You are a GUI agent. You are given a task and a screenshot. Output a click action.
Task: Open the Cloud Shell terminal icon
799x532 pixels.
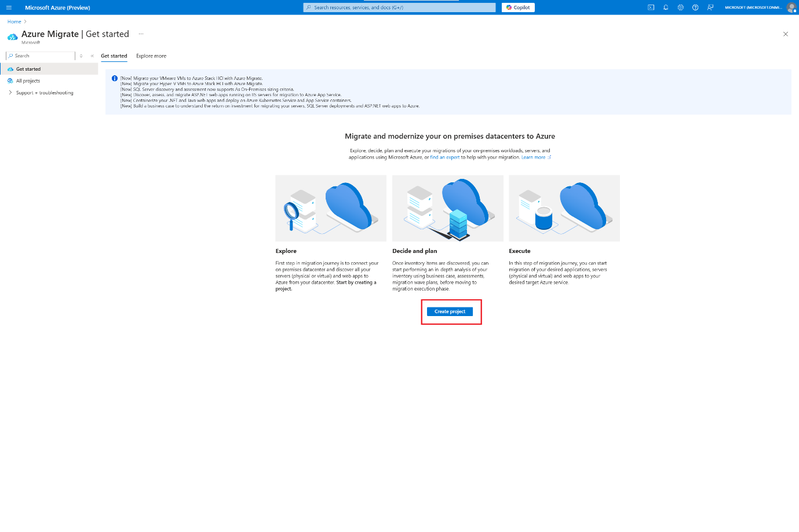(650, 8)
